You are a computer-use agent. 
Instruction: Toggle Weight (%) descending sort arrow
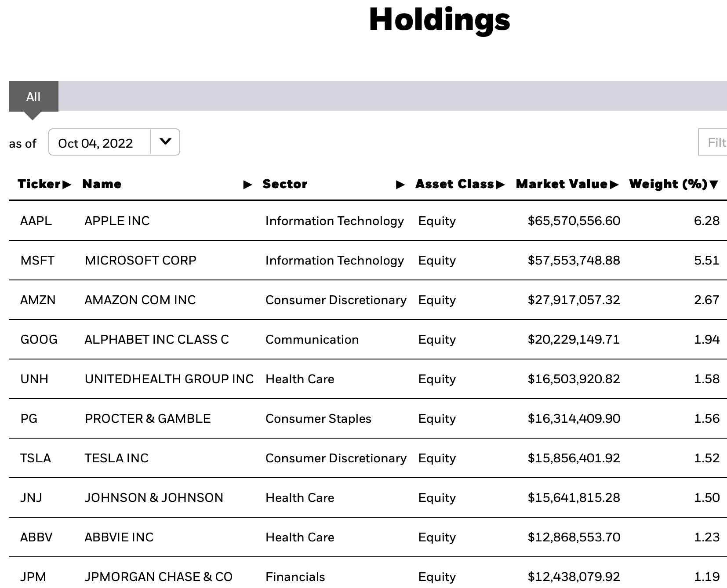(714, 185)
